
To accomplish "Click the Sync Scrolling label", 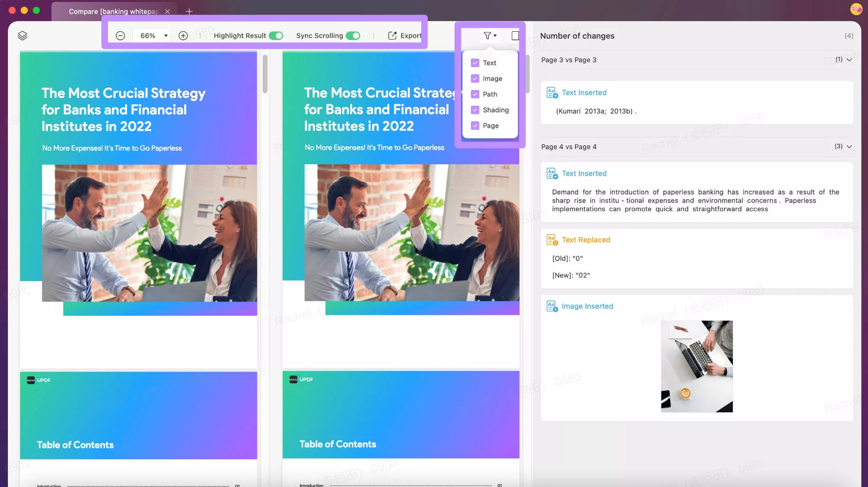I will click(319, 36).
